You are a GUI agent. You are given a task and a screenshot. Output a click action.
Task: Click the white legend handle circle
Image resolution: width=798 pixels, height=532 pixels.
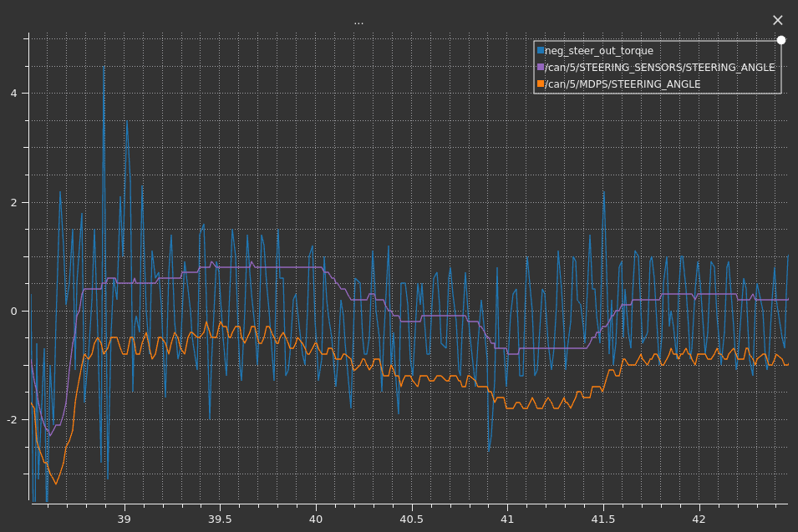click(x=781, y=40)
